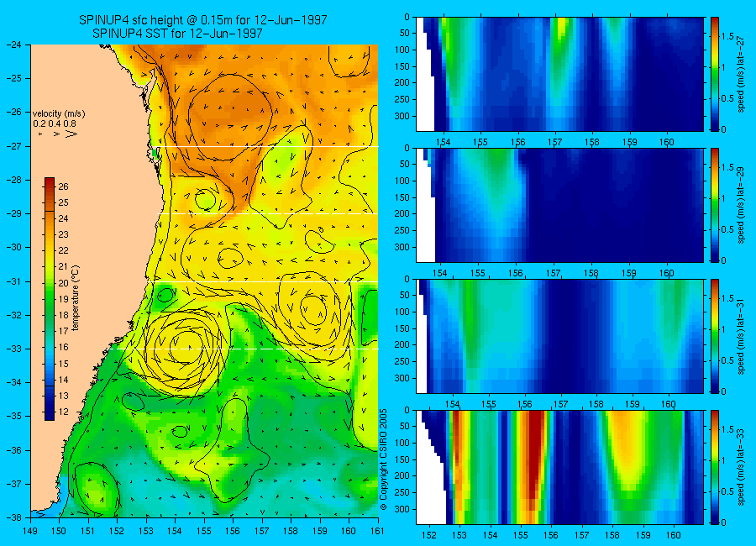The width and height of the screenshot is (756, 546).
Task: Click the speed color bar beside the lat=-27 panel
Action: tap(715, 74)
